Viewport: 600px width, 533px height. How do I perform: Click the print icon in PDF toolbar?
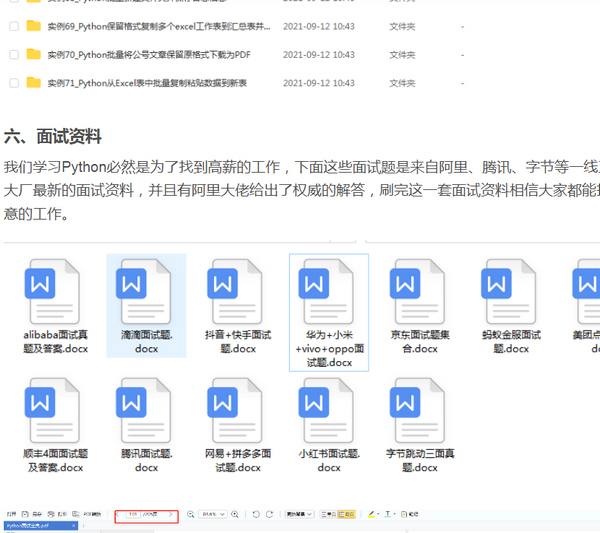coord(51,514)
